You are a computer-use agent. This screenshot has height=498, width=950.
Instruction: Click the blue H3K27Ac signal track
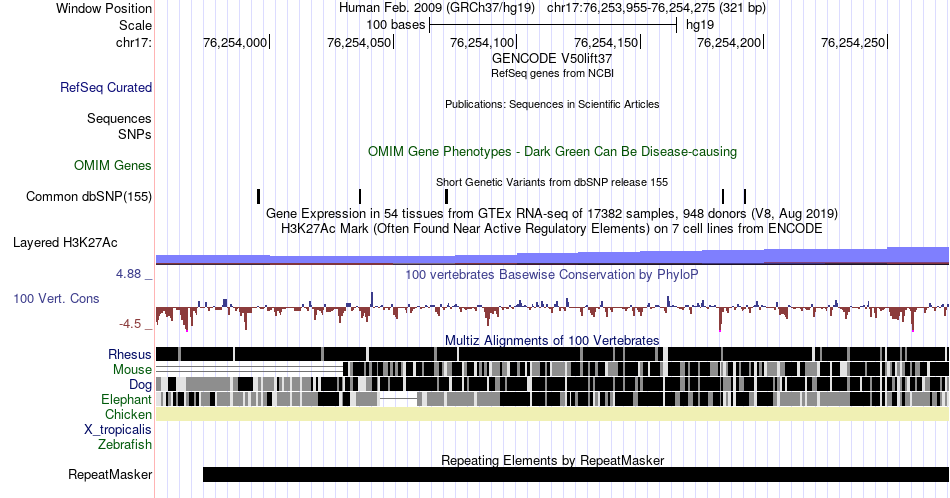coord(552,257)
